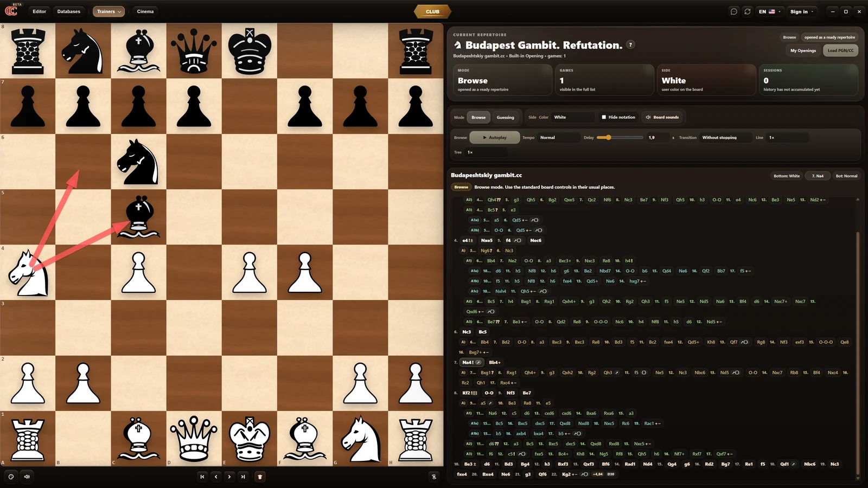
Task: Step forward one move
Action: click(229, 477)
